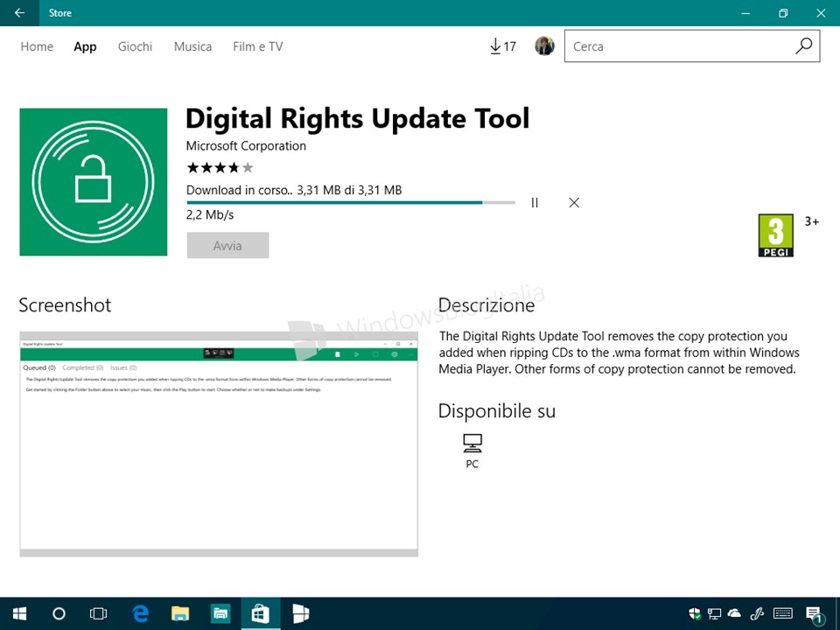Switch to the App tab
The width and height of the screenshot is (840, 630).
click(85, 46)
